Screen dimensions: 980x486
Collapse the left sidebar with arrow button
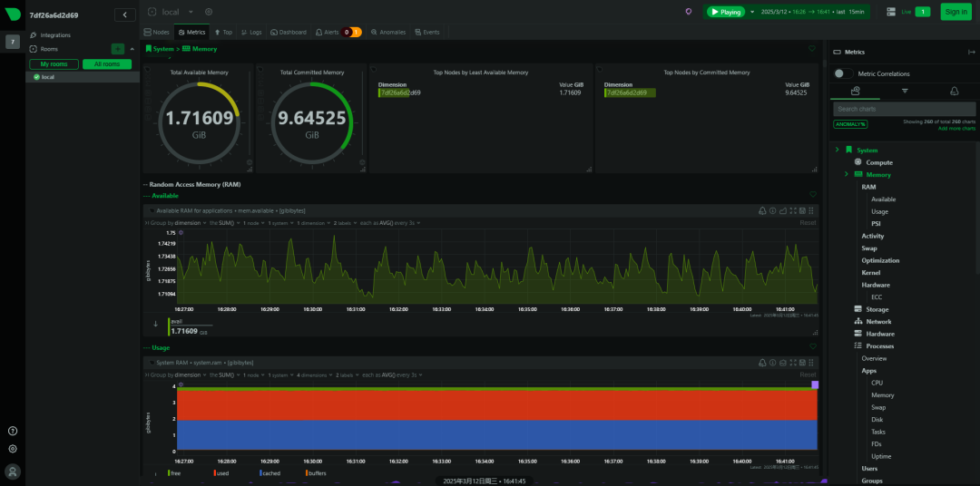click(125, 15)
